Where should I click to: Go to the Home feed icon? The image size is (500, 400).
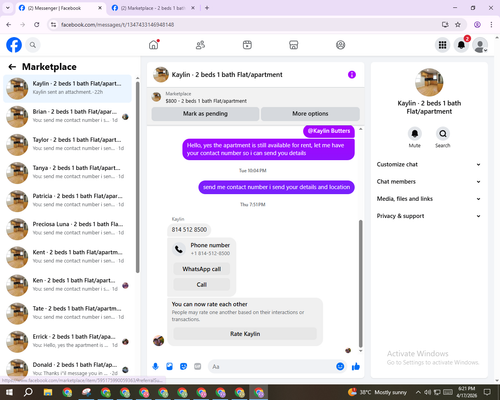click(154, 45)
